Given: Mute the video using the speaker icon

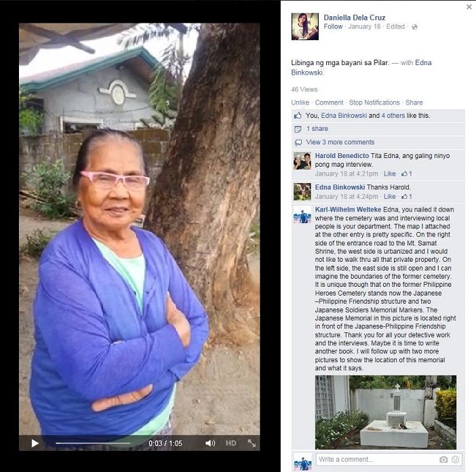Looking at the screenshot, I should tap(210, 444).
